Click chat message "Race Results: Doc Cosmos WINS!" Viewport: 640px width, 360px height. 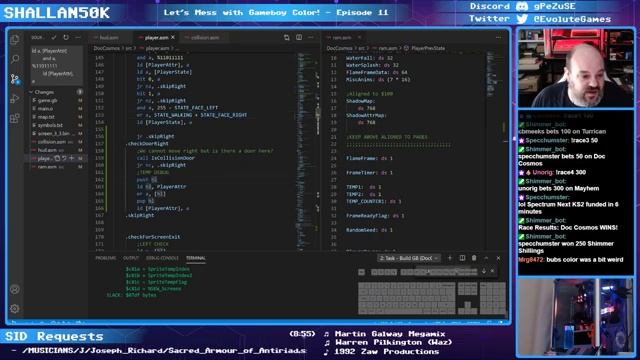tap(568, 227)
